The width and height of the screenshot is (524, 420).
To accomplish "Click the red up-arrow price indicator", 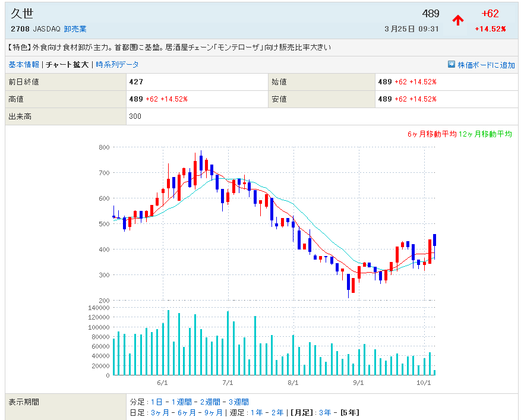I will point(457,20).
